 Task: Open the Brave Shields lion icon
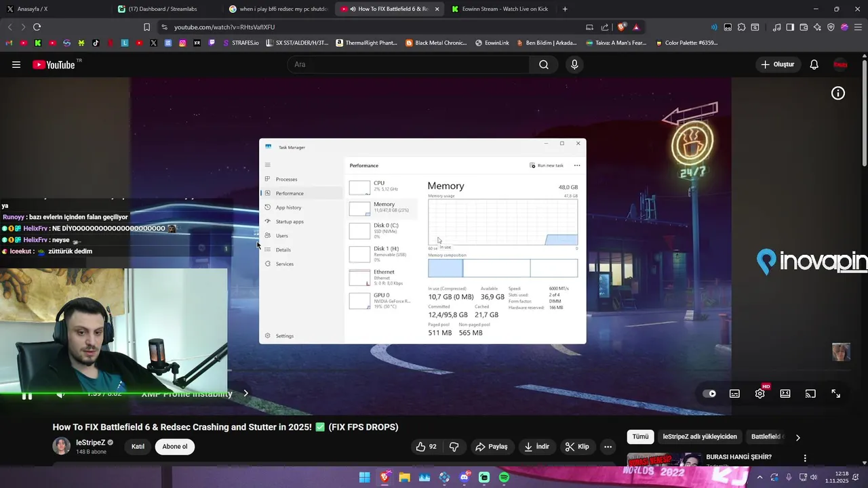pyautogui.click(x=621, y=27)
